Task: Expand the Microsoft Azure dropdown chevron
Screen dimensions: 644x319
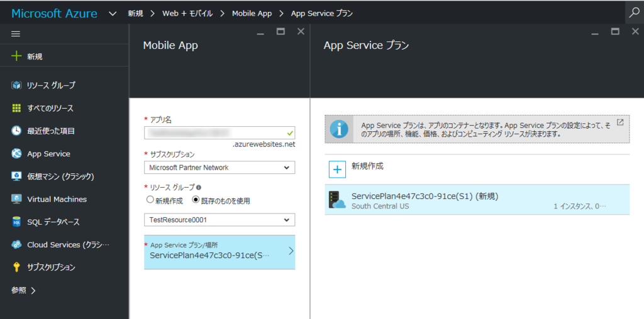Action: coord(113,14)
